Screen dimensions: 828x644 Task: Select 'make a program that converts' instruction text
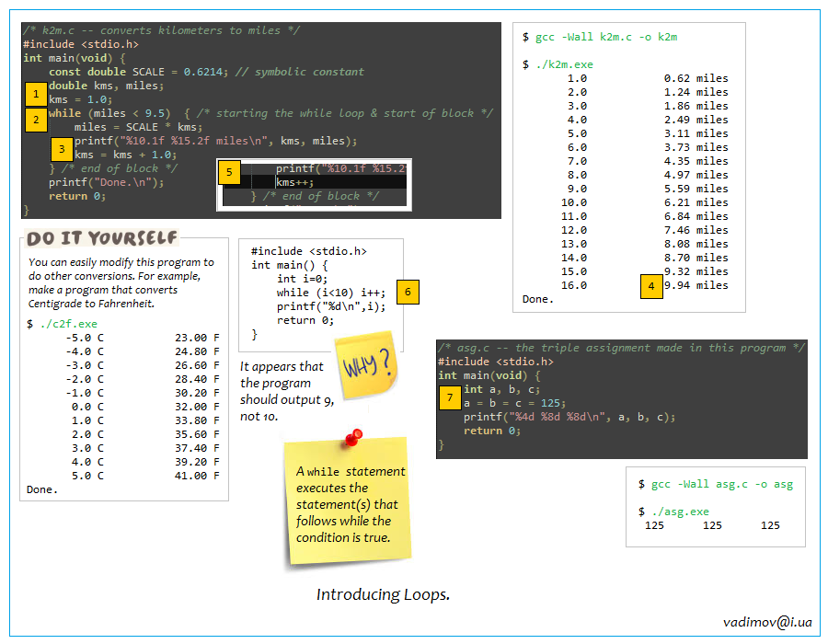pyautogui.click(x=103, y=290)
